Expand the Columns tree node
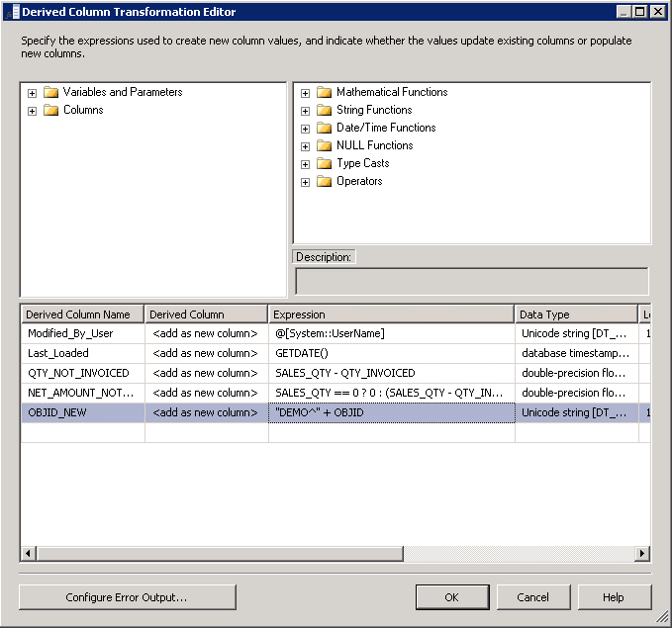The width and height of the screenshot is (672, 628). (33, 111)
